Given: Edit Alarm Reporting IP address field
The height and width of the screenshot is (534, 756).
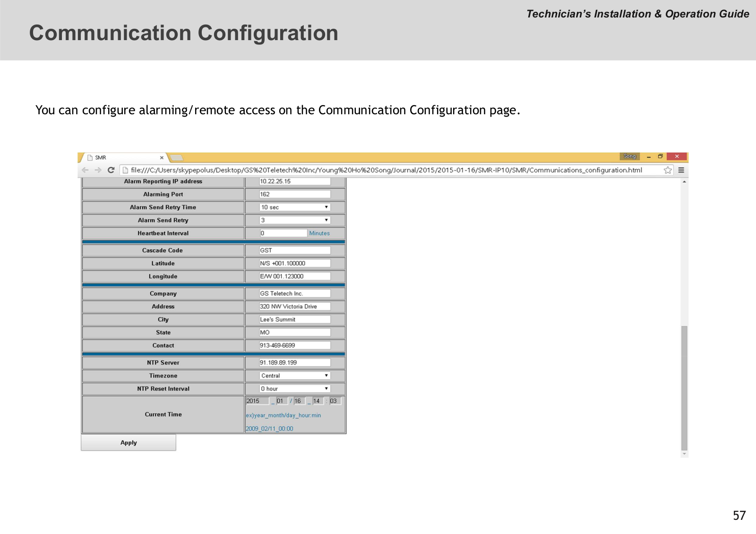Looking at the screenshot, I should point(295,181).
